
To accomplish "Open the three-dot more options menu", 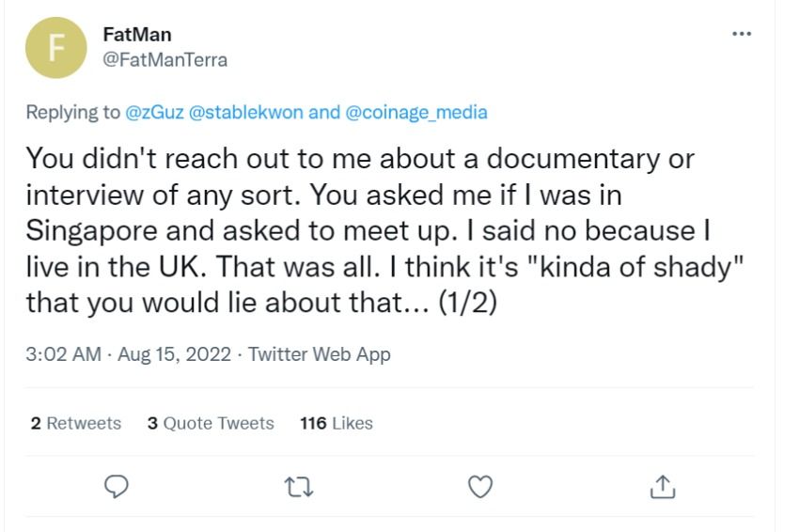I will tap(742, 34).
